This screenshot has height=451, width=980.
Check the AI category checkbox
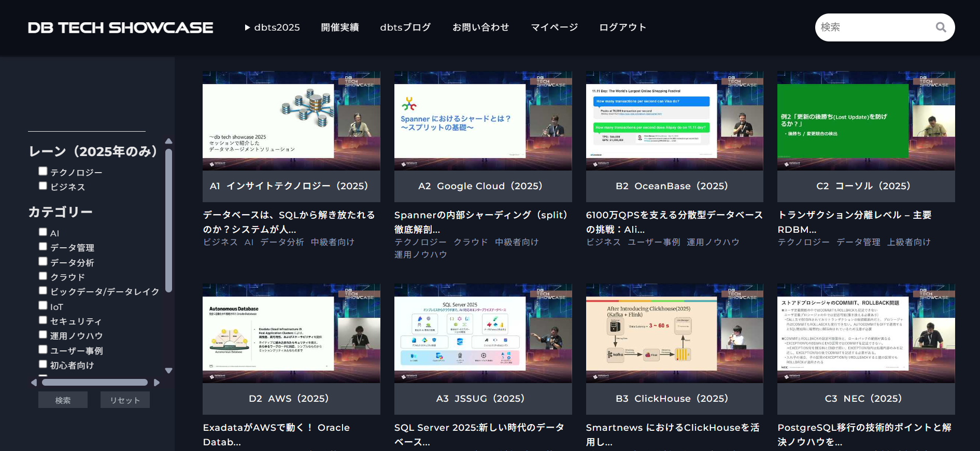43,232
